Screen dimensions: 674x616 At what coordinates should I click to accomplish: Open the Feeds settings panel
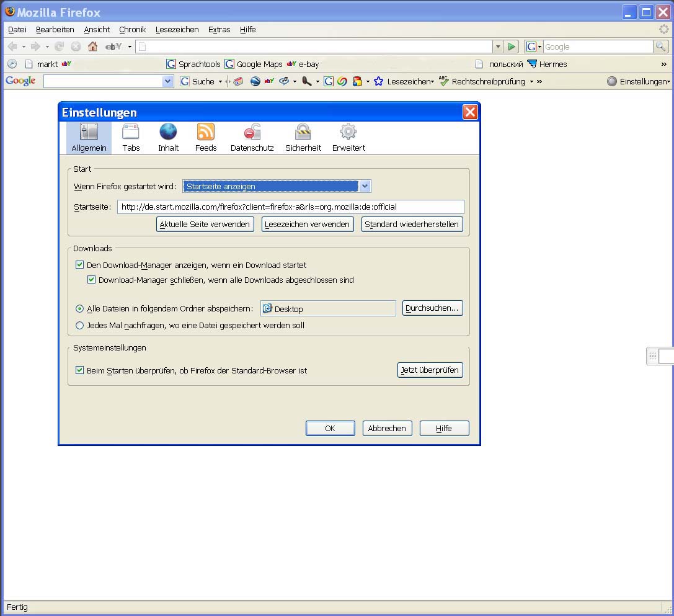click(205, 138)
